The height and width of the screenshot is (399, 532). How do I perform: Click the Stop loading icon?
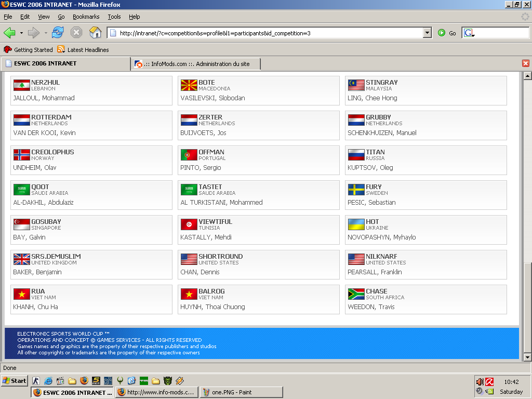(76, 33)
